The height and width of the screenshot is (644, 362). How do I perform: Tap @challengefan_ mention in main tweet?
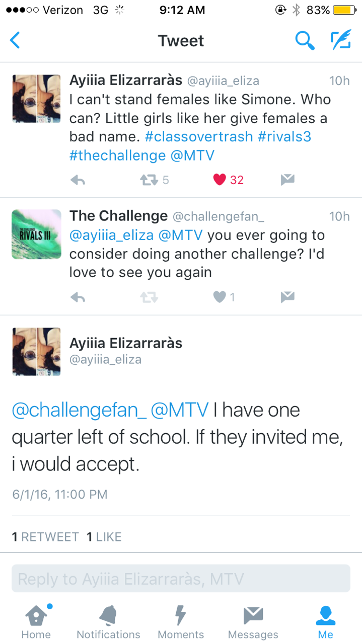79,410
